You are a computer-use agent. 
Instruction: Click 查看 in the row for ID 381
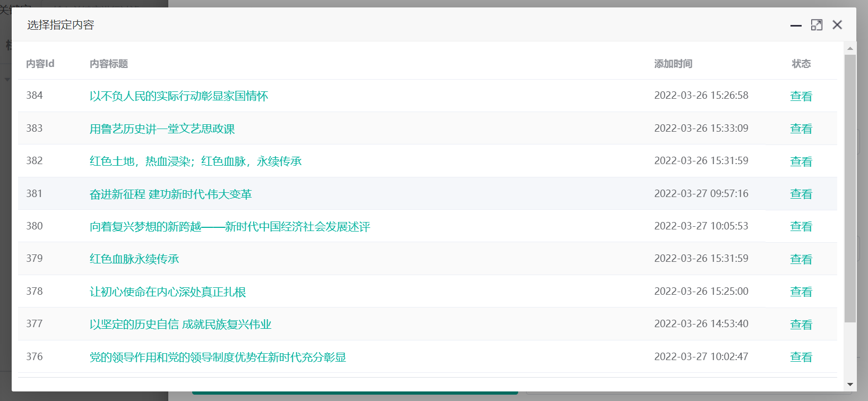(801, 194)
